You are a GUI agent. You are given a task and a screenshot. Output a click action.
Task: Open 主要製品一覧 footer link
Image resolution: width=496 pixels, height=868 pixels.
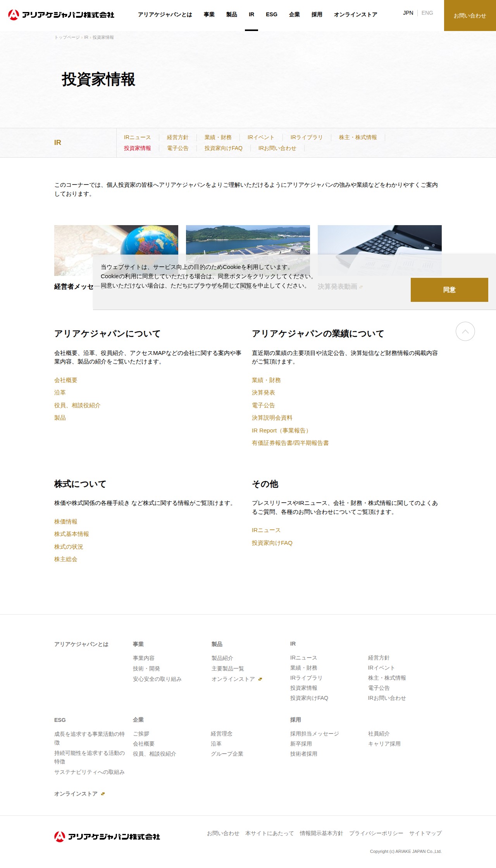228,668
